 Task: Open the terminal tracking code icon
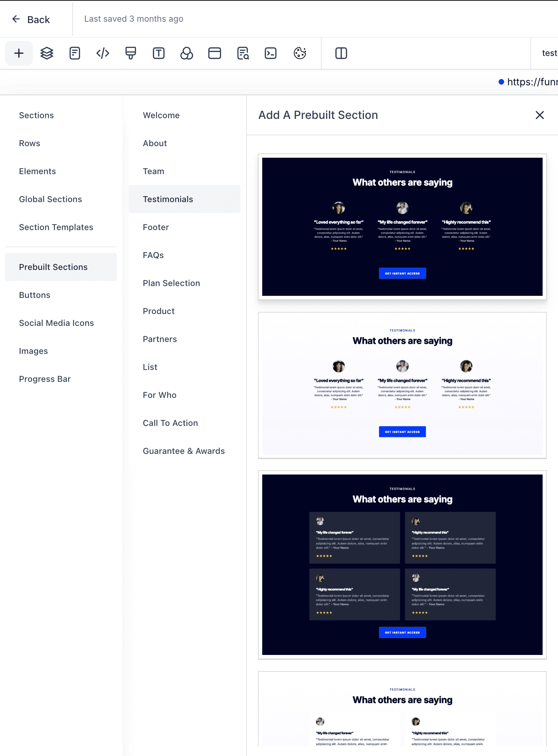click(271, 53)
